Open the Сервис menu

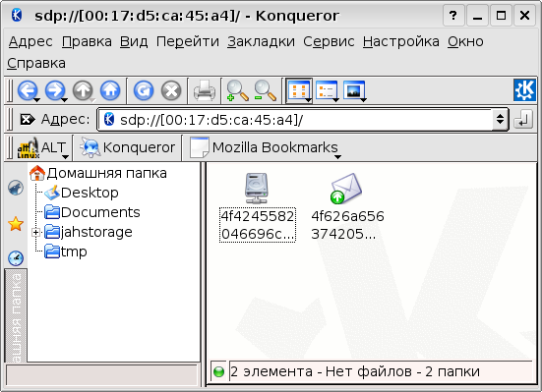tap(329, 41)
